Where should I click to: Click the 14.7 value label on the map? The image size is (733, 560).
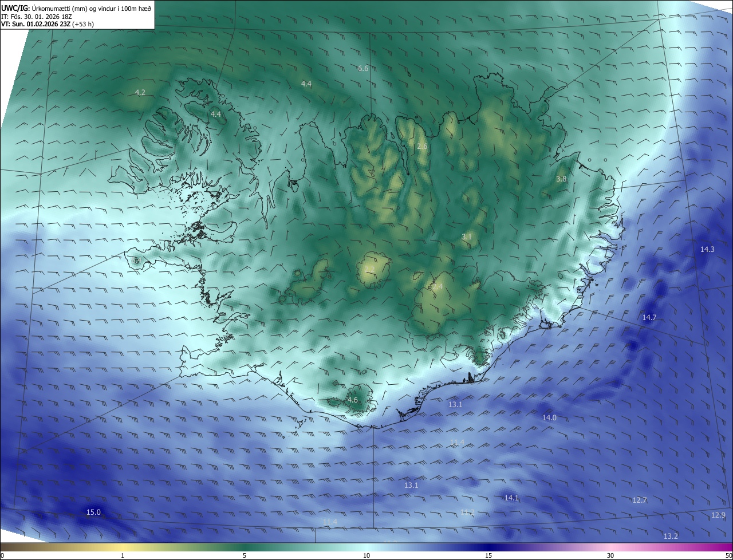pos(649,317)
